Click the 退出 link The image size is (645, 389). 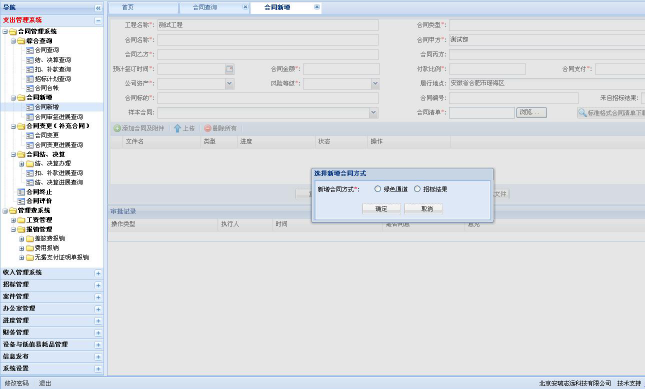click(x=45, y=383)
